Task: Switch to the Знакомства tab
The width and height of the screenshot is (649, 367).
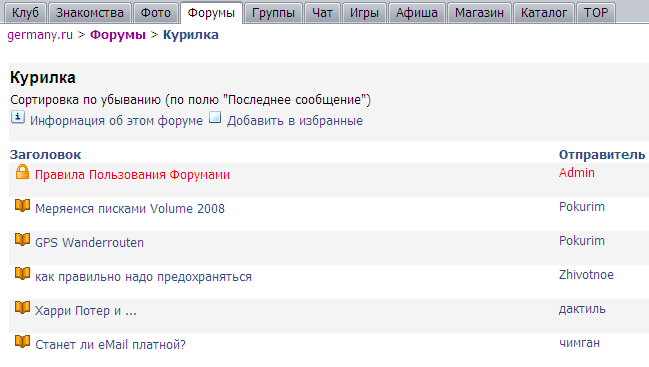Action: (90, 13)
